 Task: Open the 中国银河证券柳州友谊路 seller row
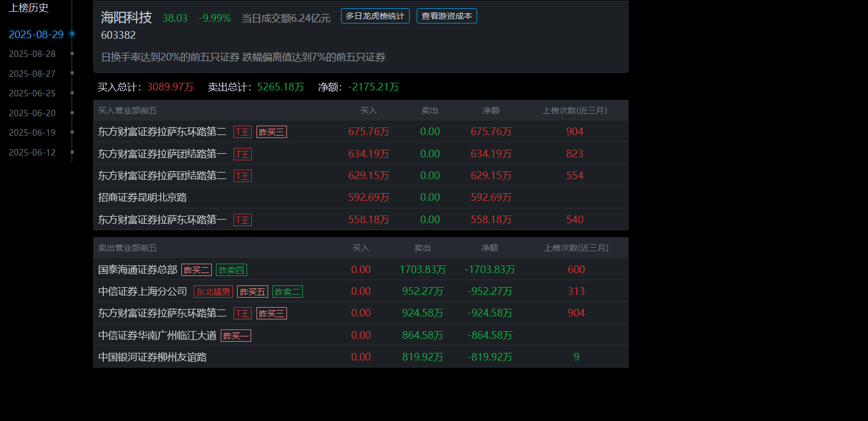361,356
